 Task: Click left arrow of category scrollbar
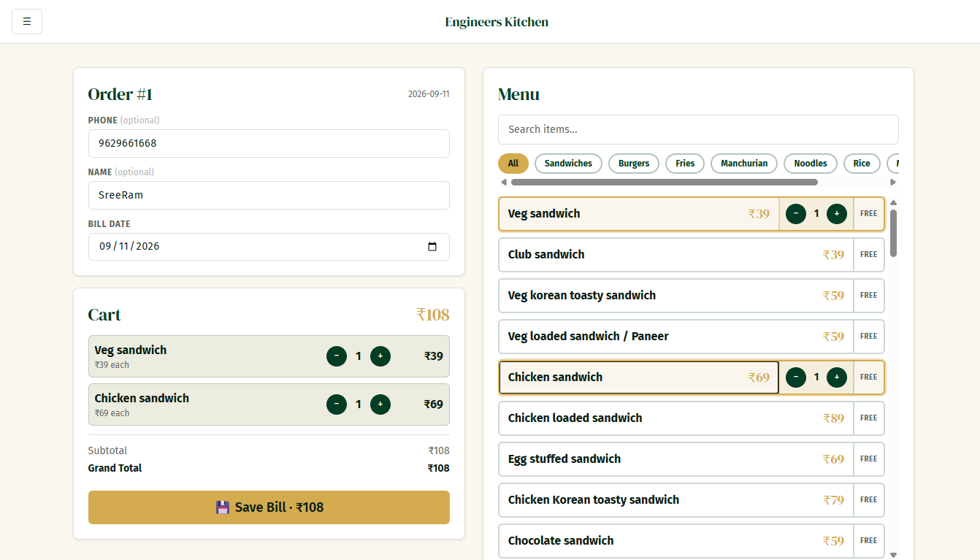pyautogui.click(x=503, y=182)
